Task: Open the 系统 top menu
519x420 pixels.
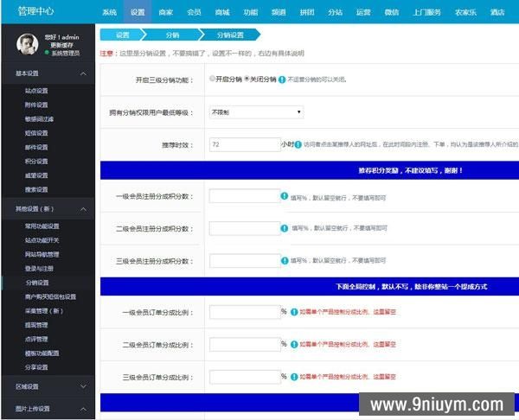Action: (109, 12)
